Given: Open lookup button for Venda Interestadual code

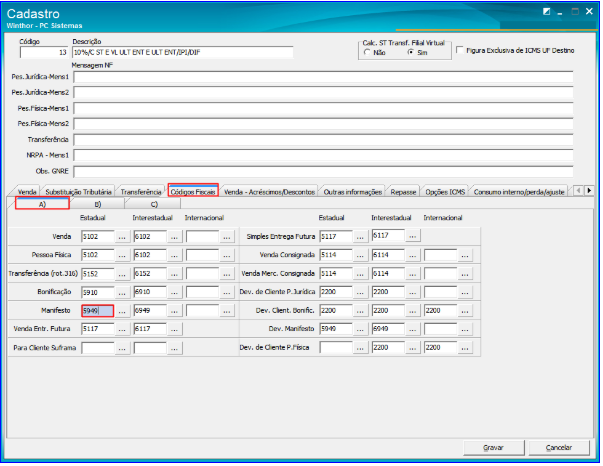Looking at the screenshot, I should pyautogui.click(x=174, y=237).
